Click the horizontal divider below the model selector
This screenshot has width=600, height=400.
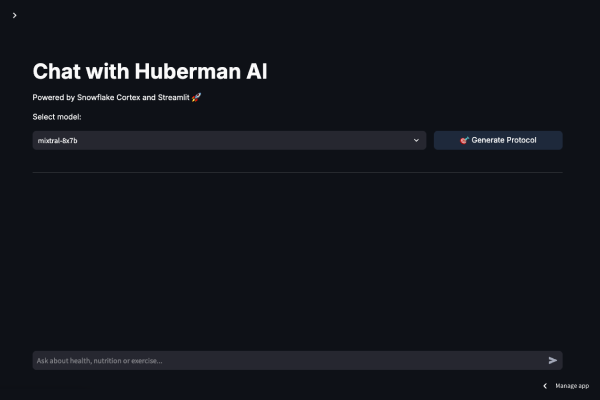point(297,172)
